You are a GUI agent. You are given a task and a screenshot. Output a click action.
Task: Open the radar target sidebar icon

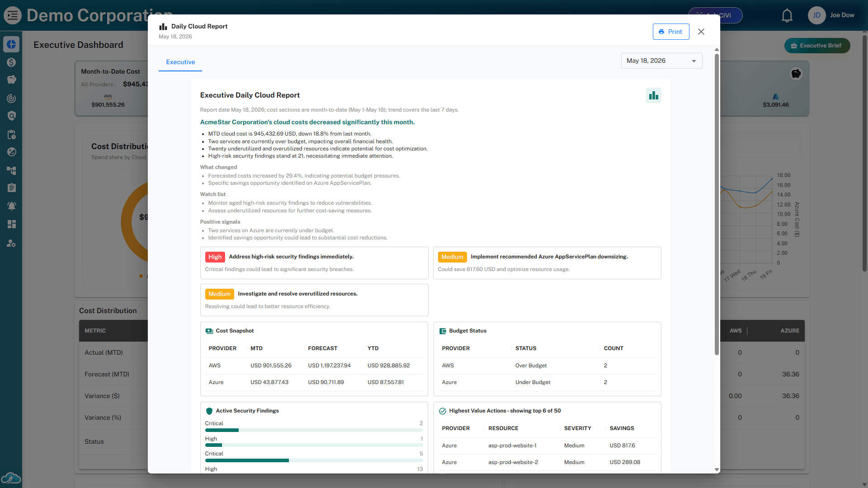[x=11, y=98]
